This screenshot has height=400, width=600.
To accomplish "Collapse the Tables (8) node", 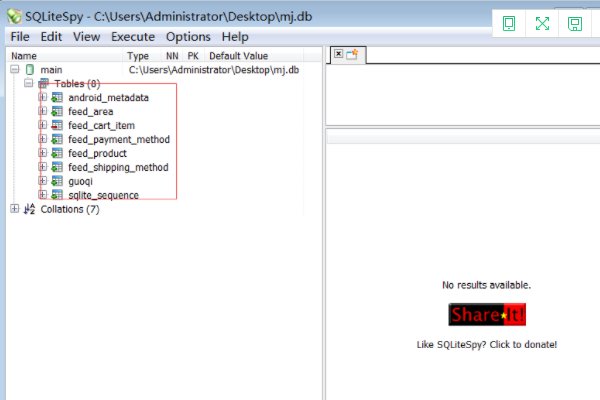I will point(28,84).
